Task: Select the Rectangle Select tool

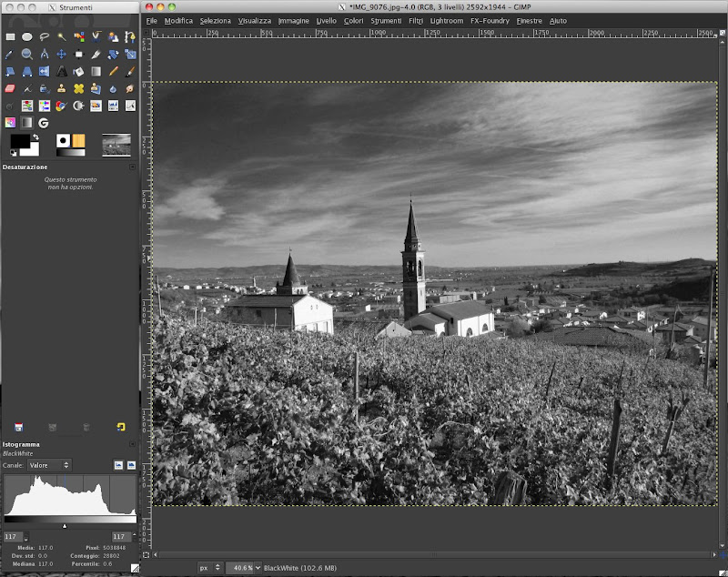Action: tap(10, 37)
